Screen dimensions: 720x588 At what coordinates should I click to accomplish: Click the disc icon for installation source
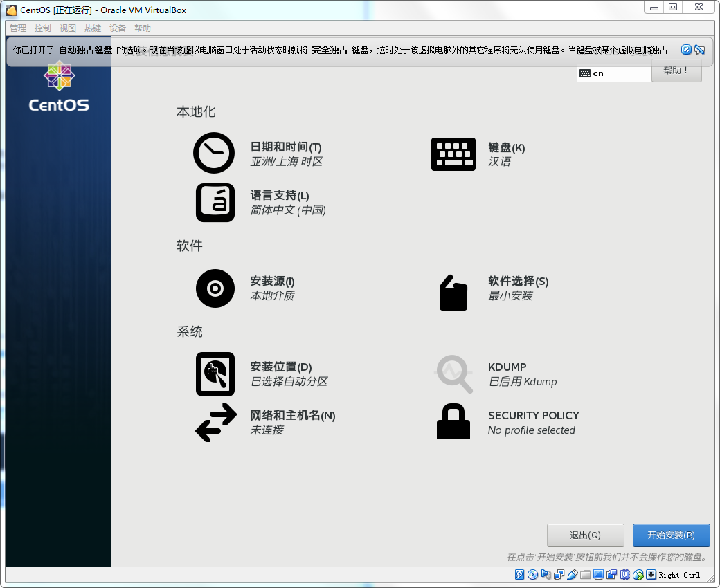pyautogui.click(x=215, y=288)
